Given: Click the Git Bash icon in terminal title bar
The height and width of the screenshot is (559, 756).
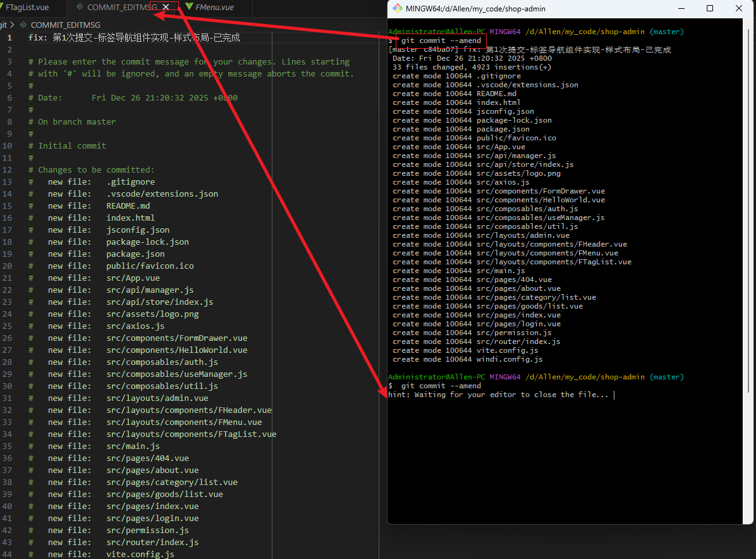Looking at the screenshot, I should pyautogui.click(x=398, y=8).
